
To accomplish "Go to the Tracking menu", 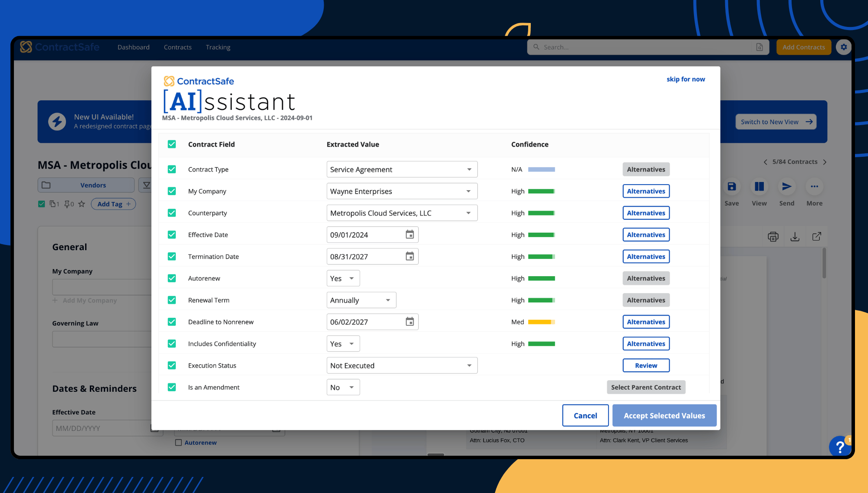I will (218, 47).
